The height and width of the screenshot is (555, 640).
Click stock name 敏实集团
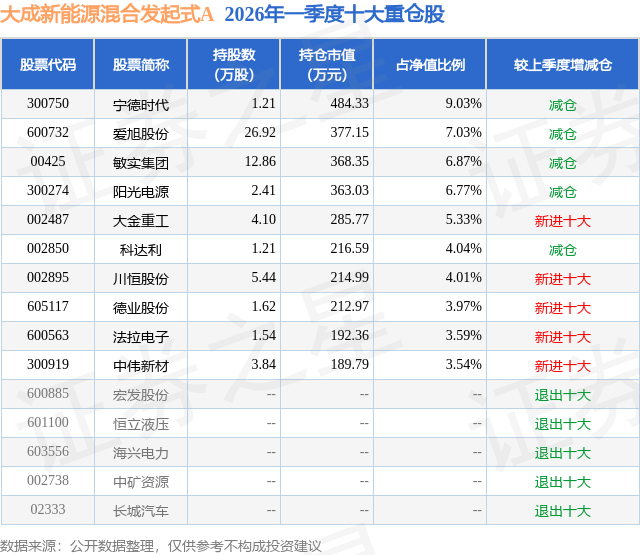click(141, 163)
